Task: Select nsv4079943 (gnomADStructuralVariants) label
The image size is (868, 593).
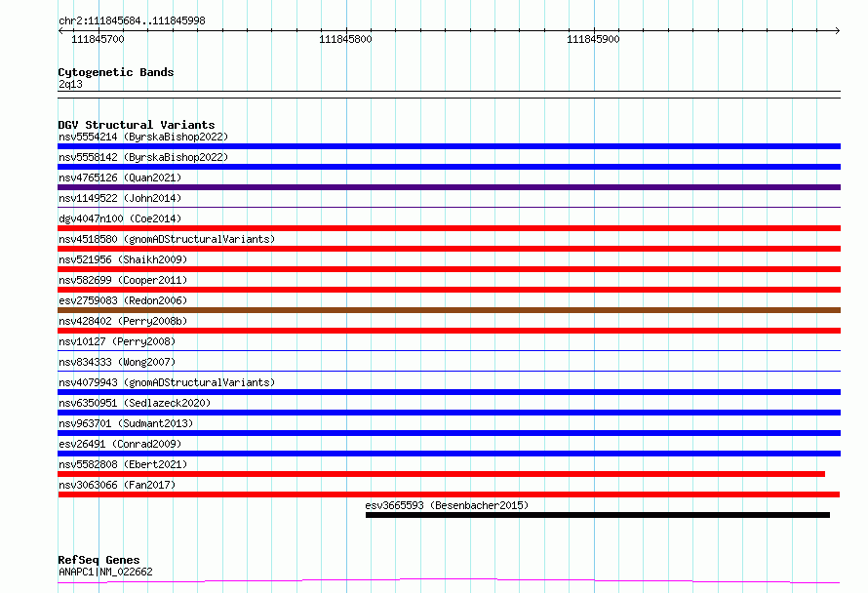Action: pyautogui.click(x=167, y=382)
